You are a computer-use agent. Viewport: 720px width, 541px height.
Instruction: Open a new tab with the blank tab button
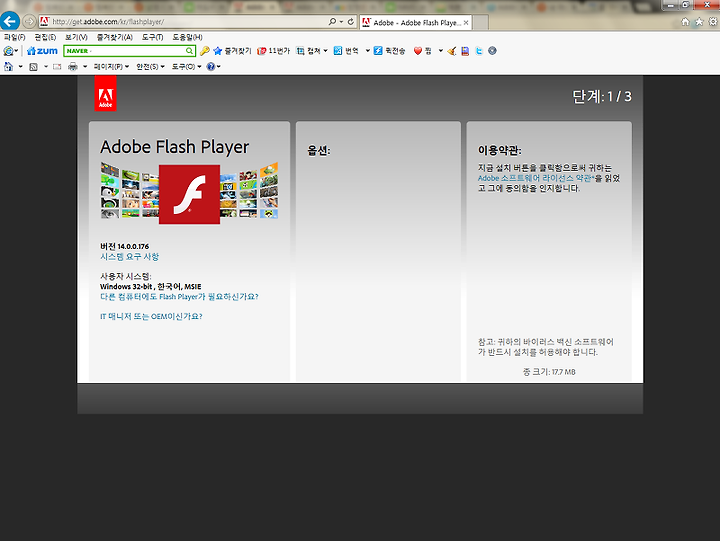480,23
